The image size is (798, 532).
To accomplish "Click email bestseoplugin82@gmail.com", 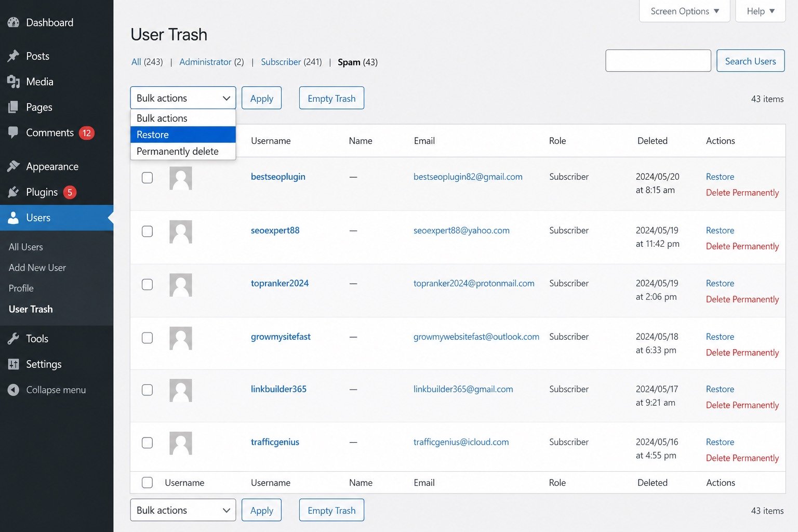I will (x=468, y=177).
